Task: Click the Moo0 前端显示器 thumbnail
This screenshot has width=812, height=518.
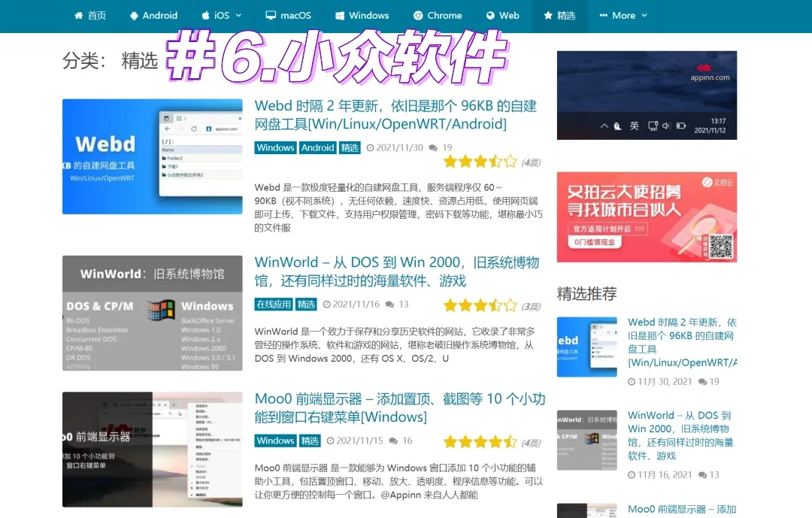Action: click(152, 449)
